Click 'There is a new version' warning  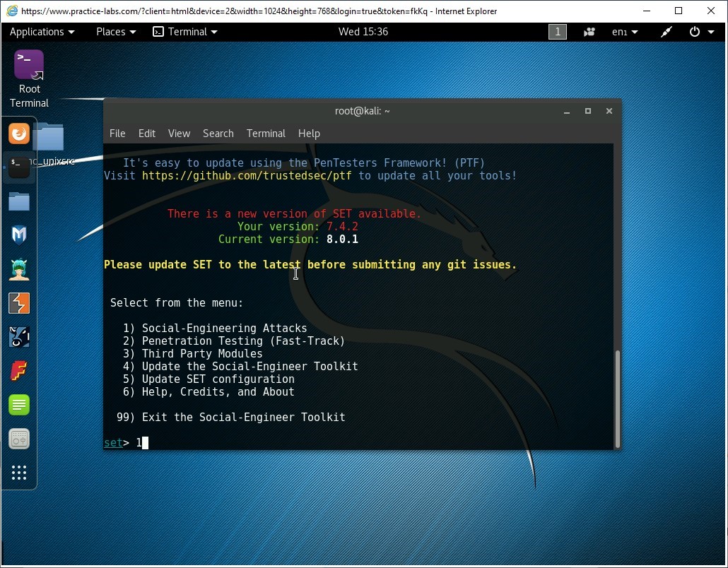point(294,214)
